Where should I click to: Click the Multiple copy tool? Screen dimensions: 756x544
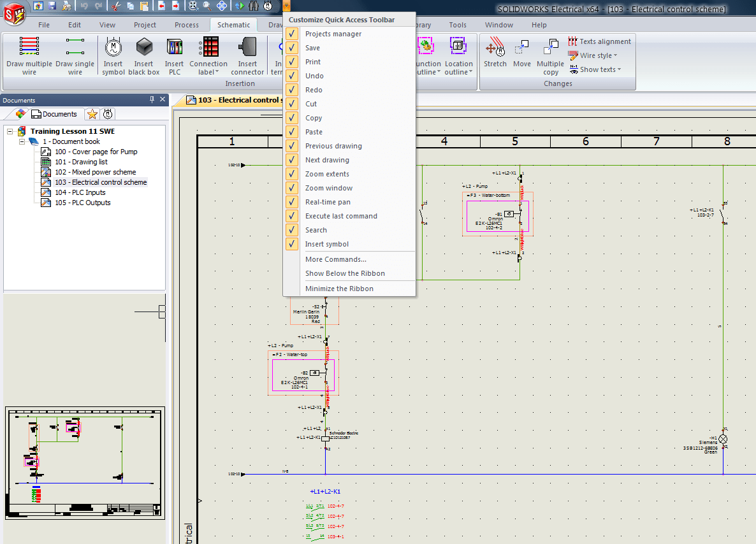pyautogui.click(x=550, y=55)
